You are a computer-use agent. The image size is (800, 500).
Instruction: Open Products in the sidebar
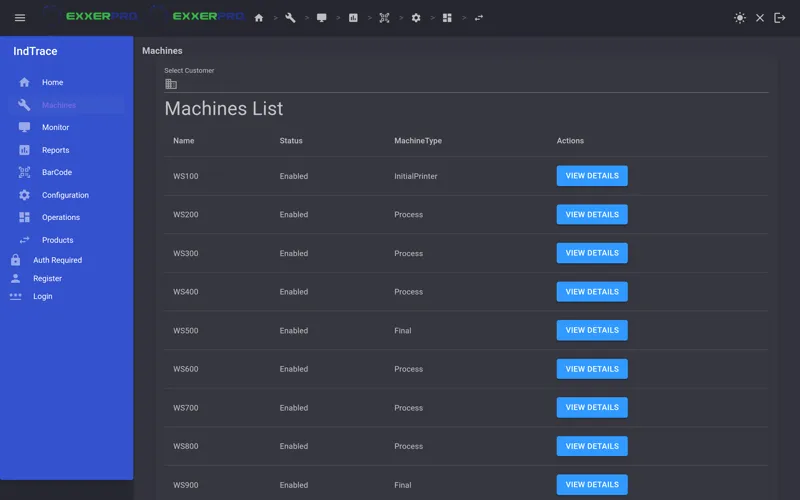(x=66, y=240)
